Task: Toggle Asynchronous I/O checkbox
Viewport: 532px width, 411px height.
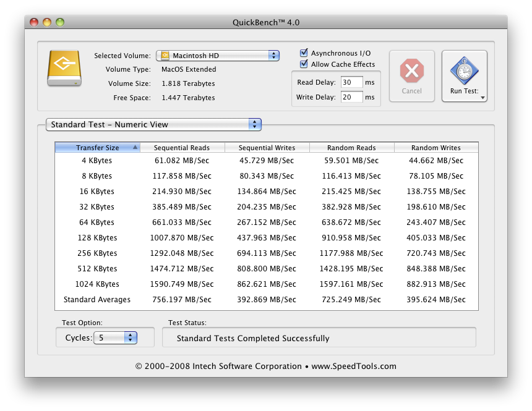Action: [304, 53]
